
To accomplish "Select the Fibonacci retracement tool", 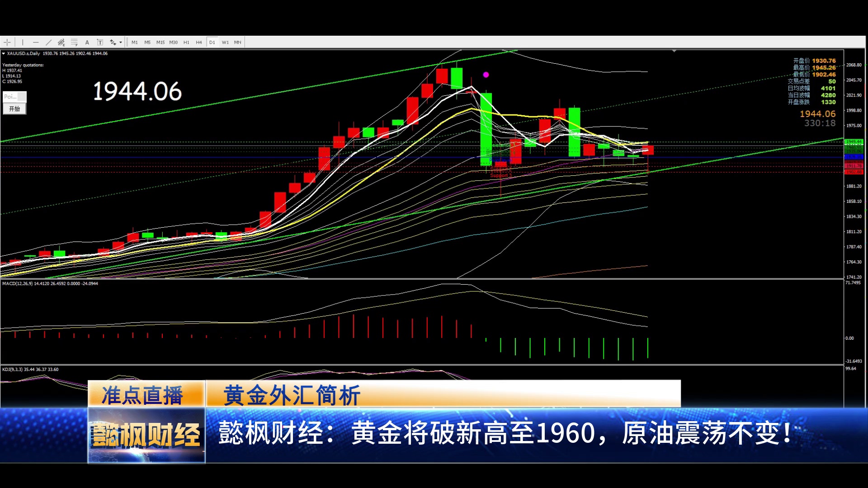I will [74, 42].
